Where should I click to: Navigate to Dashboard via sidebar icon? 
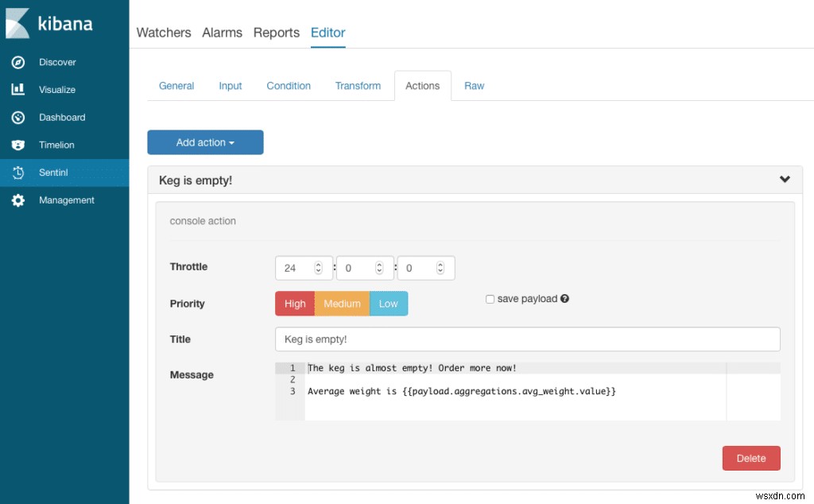pos(62,117)
